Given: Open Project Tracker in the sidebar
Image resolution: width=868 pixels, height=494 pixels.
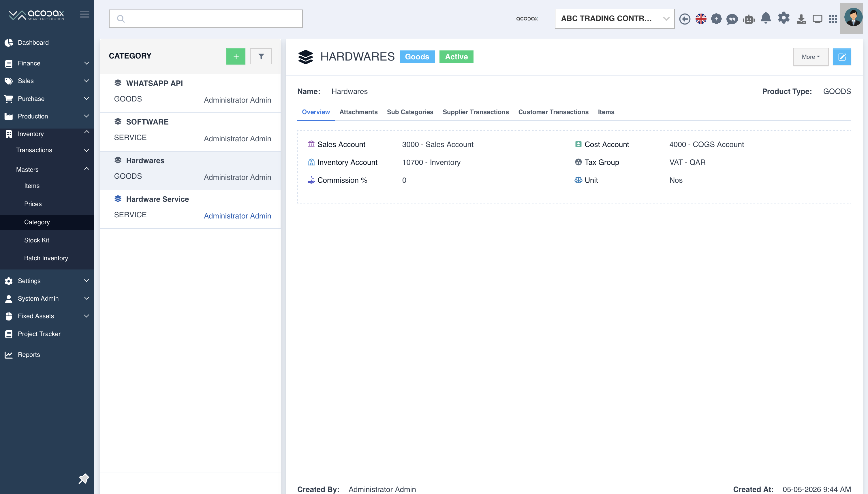Looking at the screenshot, I should (x=39, y=334).
